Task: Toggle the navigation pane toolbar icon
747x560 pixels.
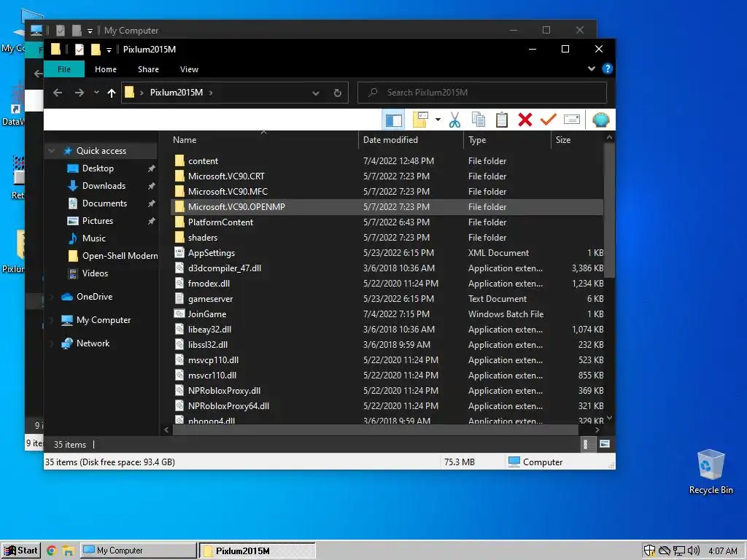Action: coord(393,120)
